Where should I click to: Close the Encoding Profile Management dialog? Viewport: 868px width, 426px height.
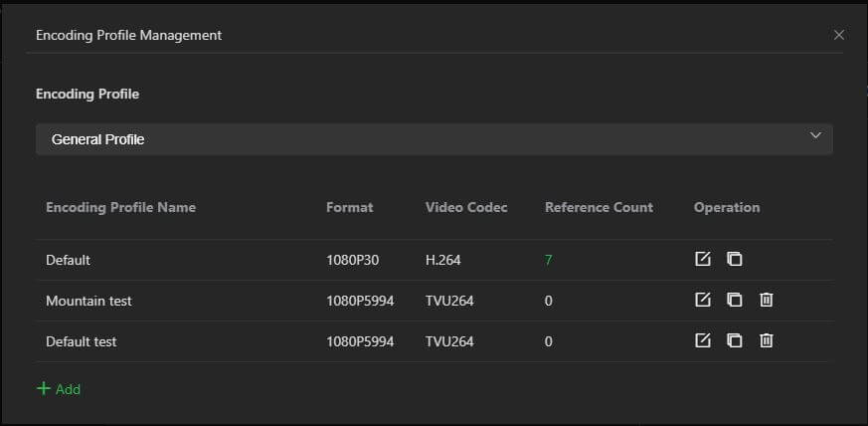838,35
